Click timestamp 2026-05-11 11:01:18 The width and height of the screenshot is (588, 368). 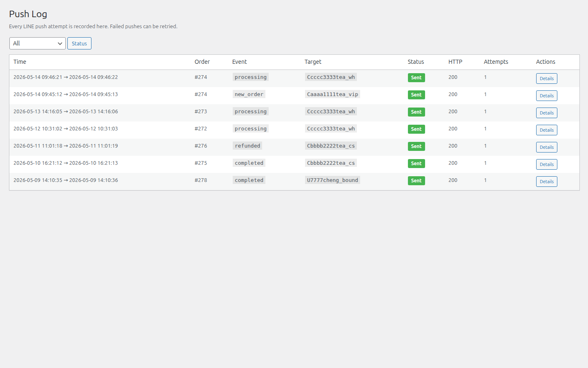point(38,146)
